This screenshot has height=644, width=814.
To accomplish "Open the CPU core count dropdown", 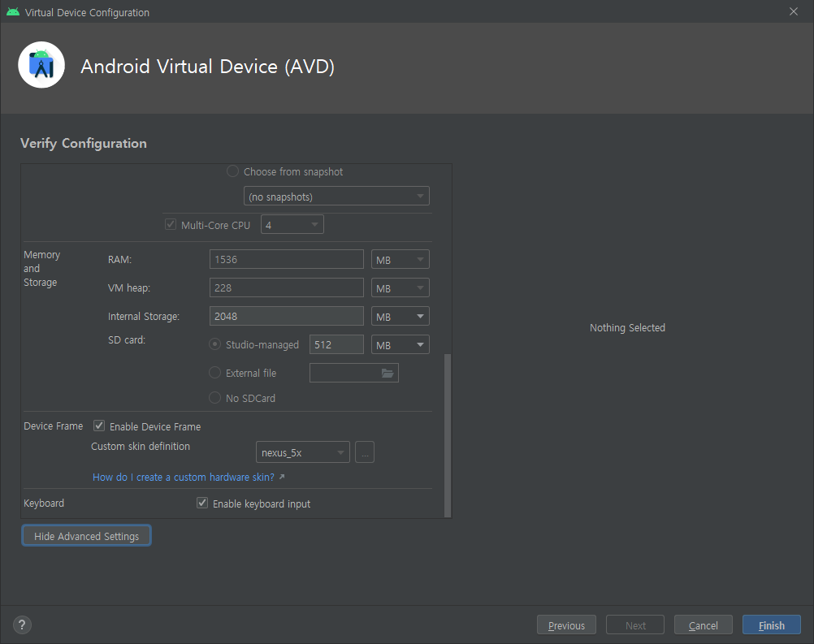I will tap(292, 224).
